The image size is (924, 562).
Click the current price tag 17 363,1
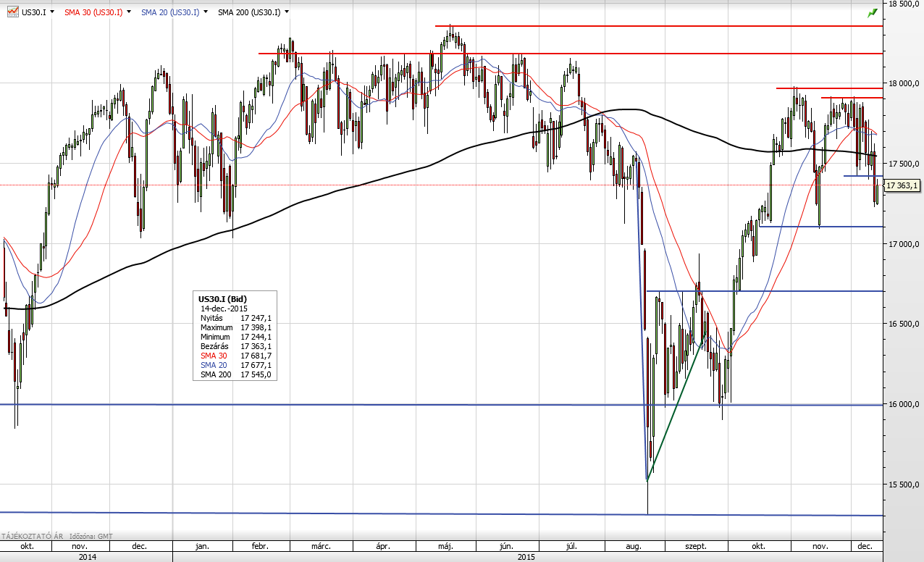(903, 185)
